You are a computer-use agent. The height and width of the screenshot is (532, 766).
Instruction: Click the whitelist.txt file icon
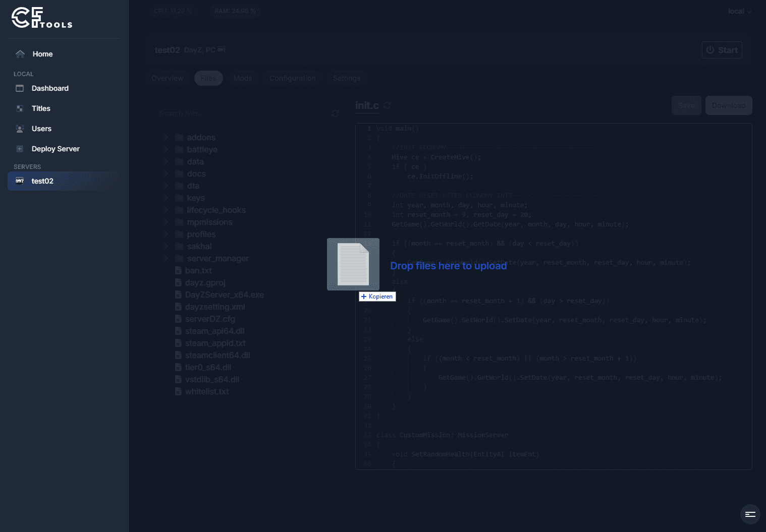[x=178, y=391]
